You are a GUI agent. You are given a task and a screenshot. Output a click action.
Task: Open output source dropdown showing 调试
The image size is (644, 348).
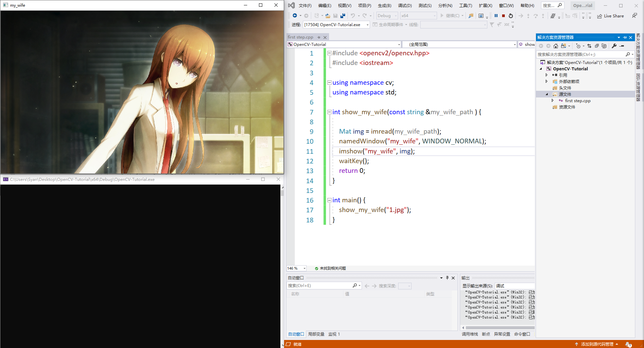515,286
